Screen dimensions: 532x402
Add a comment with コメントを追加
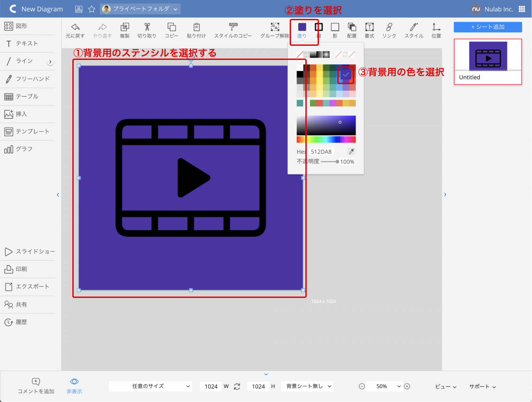click(36, 385)
